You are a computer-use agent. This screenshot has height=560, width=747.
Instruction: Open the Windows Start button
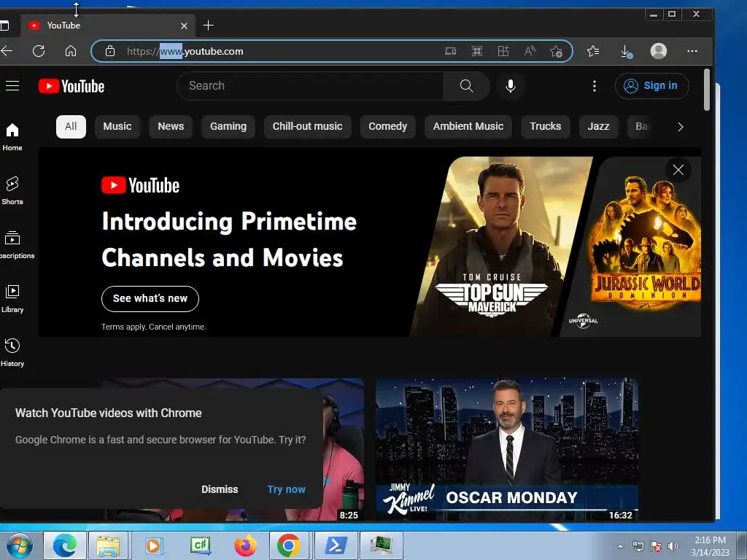(x=20, y=545)
